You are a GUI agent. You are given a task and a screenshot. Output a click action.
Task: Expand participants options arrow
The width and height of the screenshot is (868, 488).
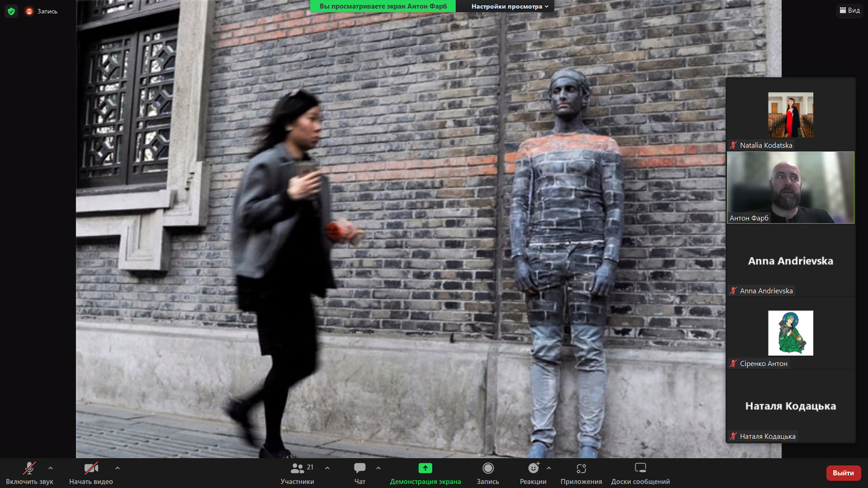327,468
